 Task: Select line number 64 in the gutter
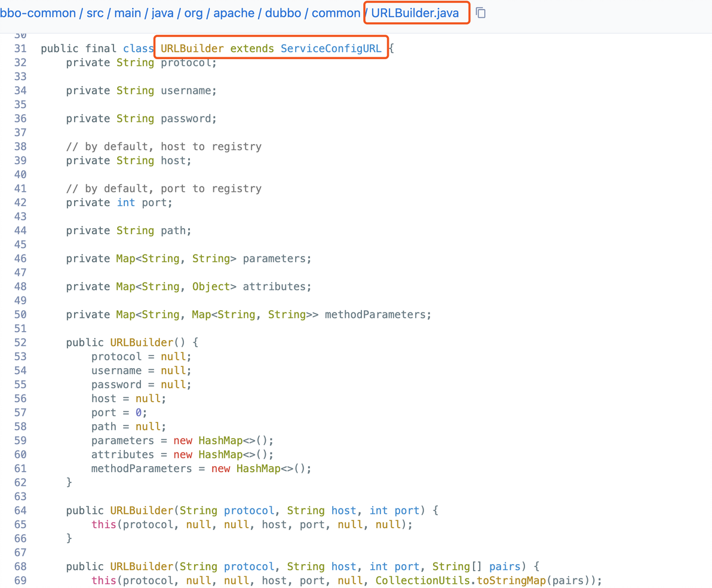(x=20, y=510)
